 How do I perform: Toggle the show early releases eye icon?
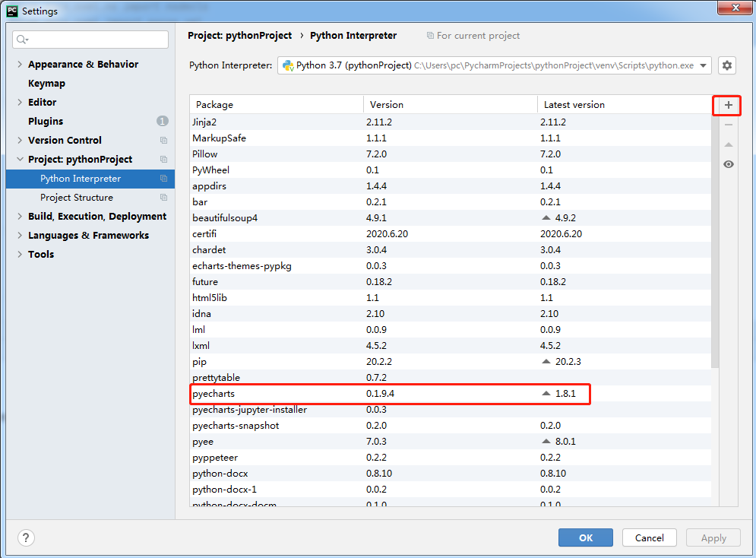click(x=728, y=164)
